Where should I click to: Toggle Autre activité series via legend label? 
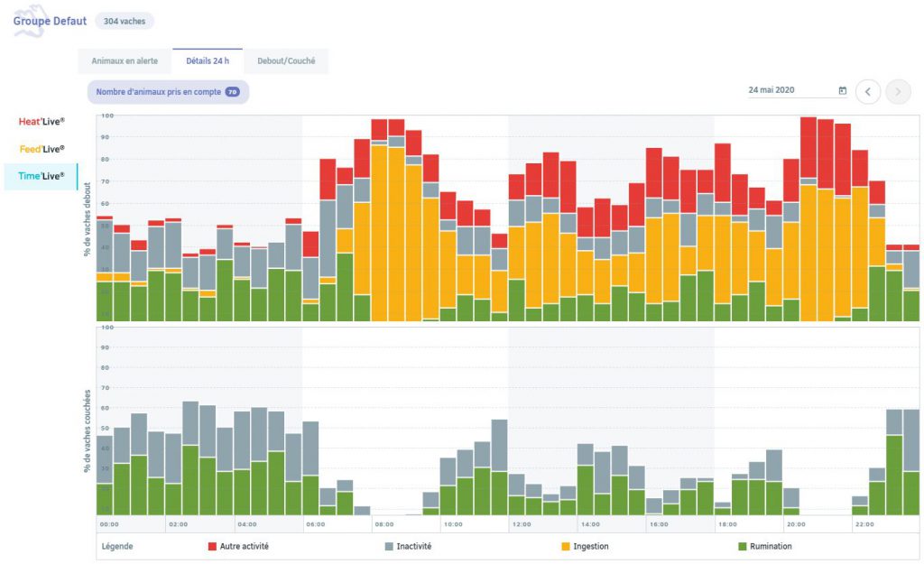[244, 546]
